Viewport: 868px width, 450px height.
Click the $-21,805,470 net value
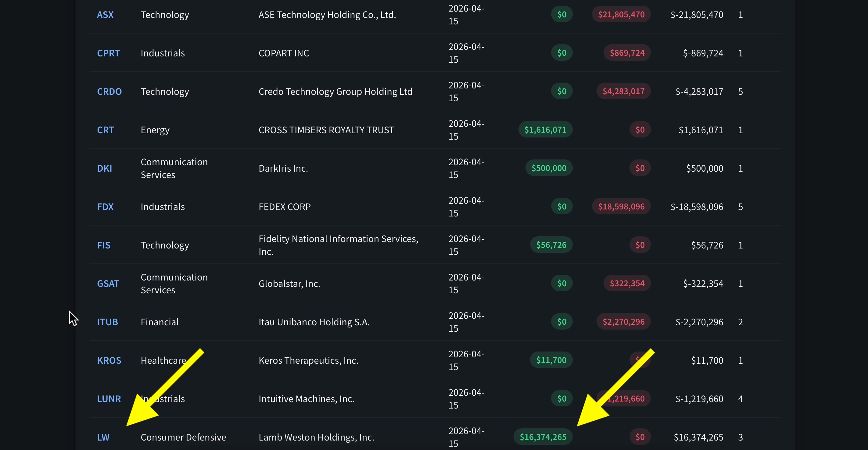pos(697,15)
